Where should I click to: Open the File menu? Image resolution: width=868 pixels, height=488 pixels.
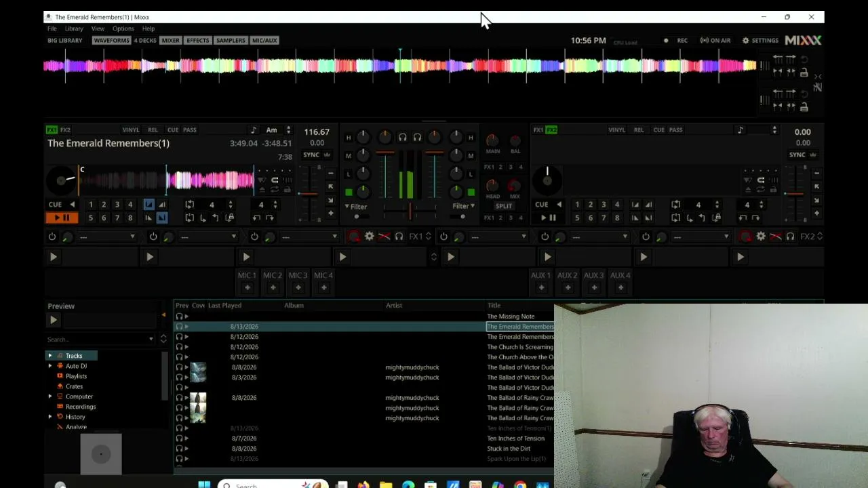click(x=52, y=28)
